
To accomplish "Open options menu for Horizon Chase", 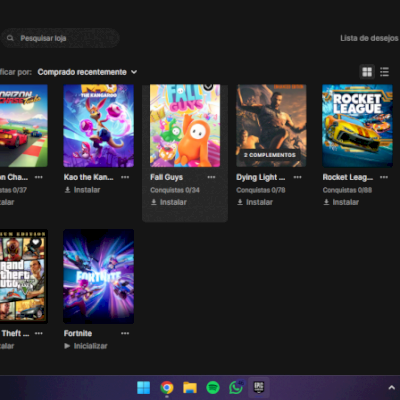I will click(x=39, y=177).
